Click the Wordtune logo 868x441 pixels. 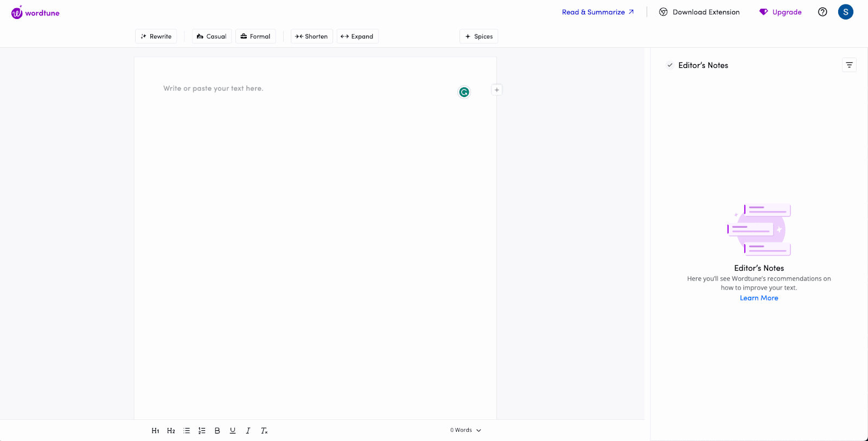click(35, 12)
